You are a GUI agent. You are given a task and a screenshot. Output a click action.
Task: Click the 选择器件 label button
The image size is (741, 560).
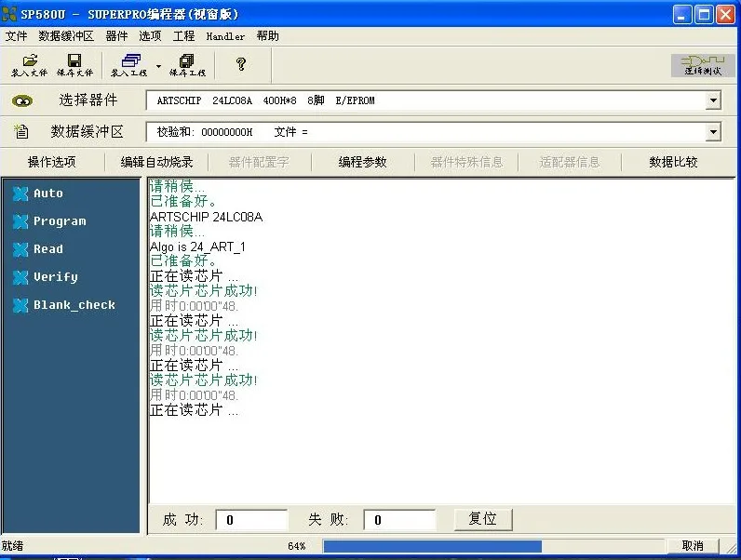(x=88, y=100)
